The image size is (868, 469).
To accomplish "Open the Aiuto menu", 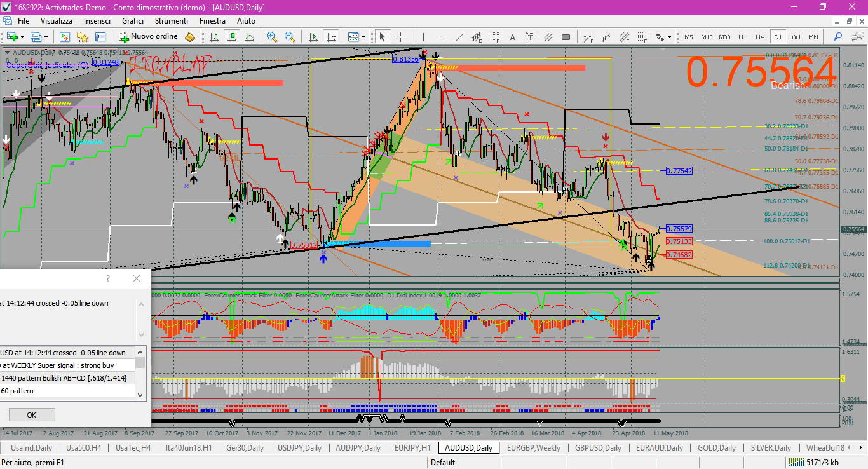I will point(246,21).
